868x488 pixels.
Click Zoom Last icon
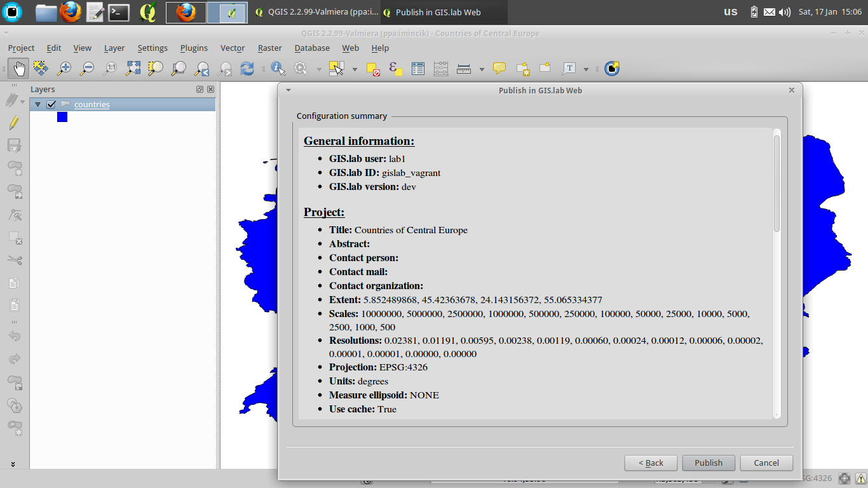pyautogui.click(x=202, y=68)
